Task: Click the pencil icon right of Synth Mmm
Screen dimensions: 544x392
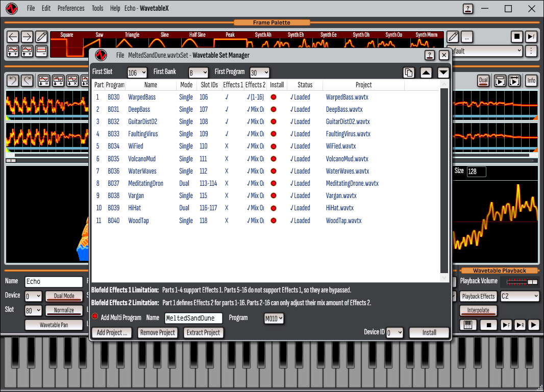Action: [453, 37]
